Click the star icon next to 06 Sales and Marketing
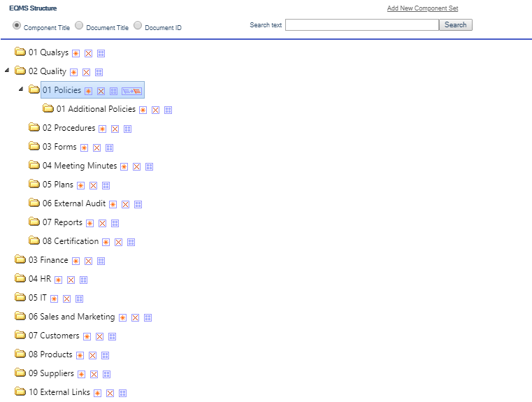 122,318
